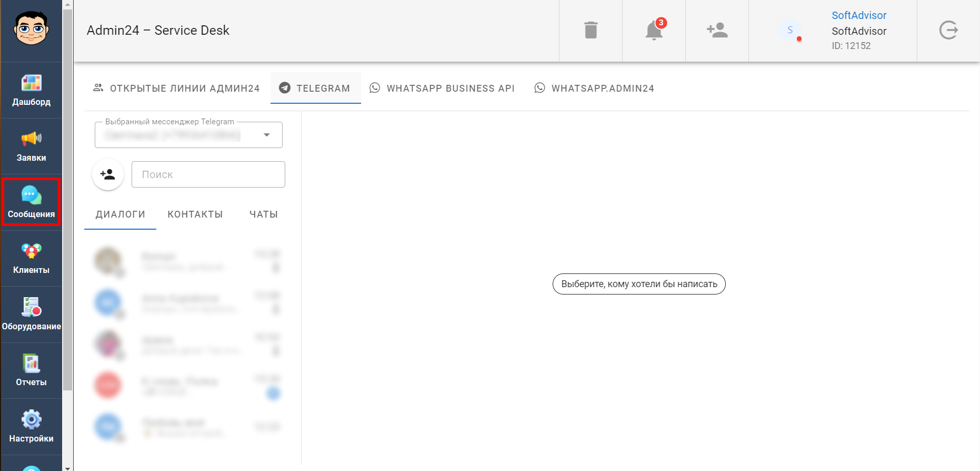Open the Дашборд sidebar section

coord(31,90)
